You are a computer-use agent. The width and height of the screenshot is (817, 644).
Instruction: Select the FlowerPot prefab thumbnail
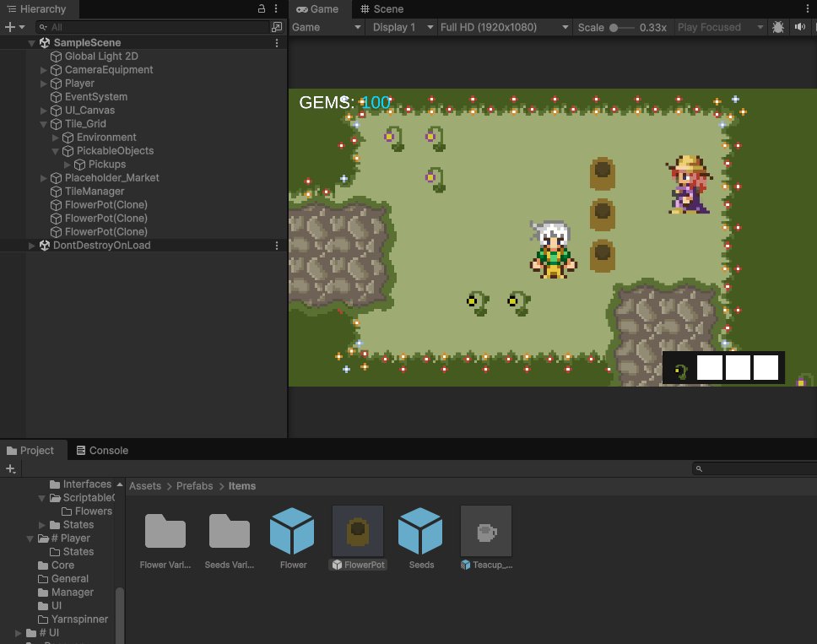[x=358, y=531]
